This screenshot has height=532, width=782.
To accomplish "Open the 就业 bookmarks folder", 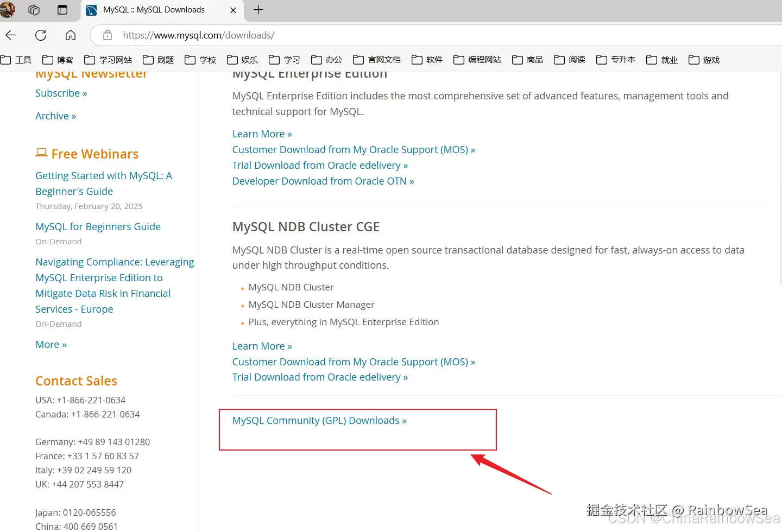I will point(662,60).
